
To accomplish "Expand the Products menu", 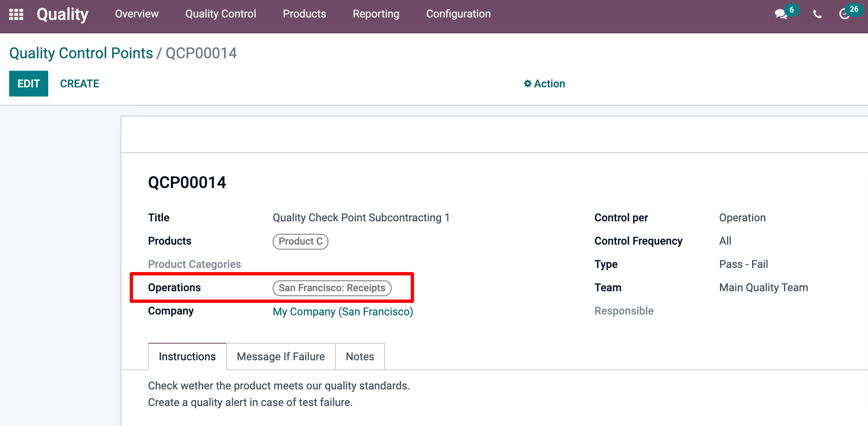I will (304, 14).
